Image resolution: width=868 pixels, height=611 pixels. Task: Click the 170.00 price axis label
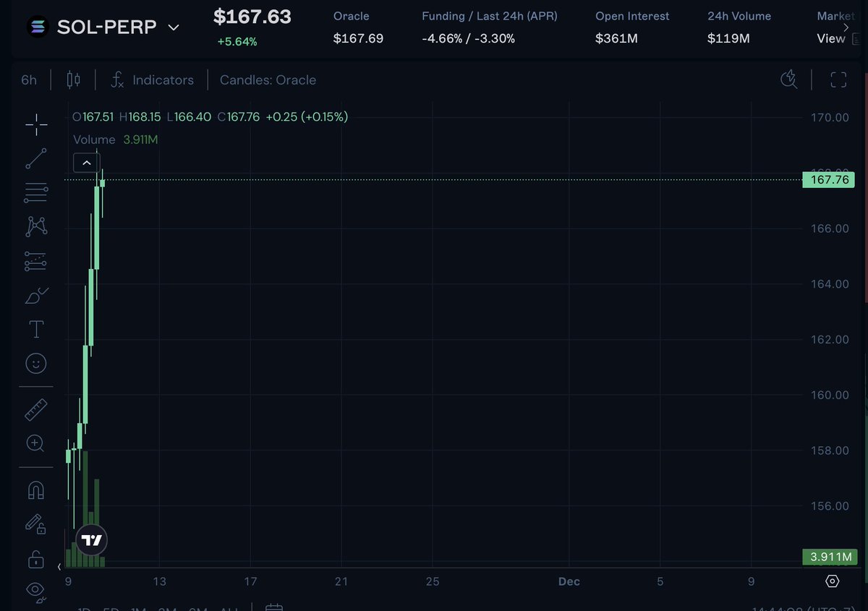[x=829, y=117]
